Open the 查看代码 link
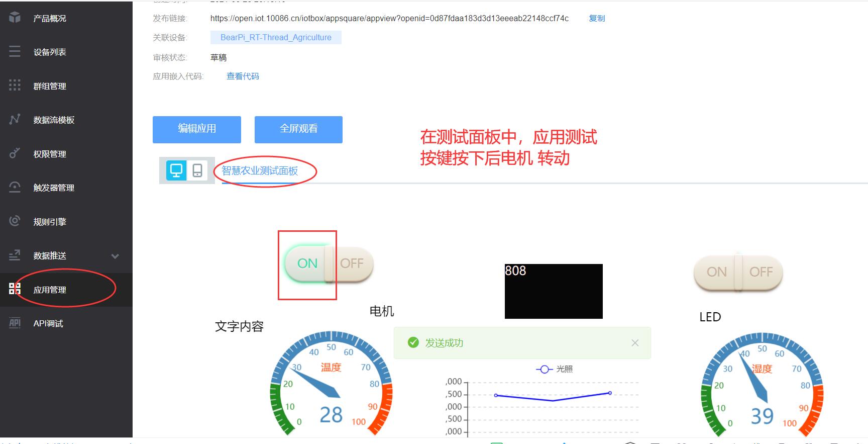The image size is (868, 444). pos(243,76)
